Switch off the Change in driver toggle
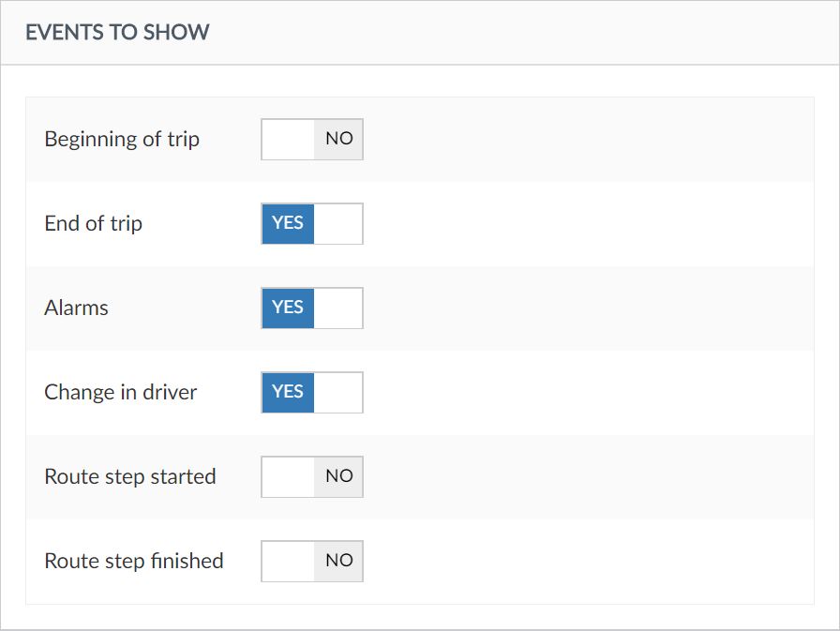Screen dimensions: 840x631 pos(312,392)
